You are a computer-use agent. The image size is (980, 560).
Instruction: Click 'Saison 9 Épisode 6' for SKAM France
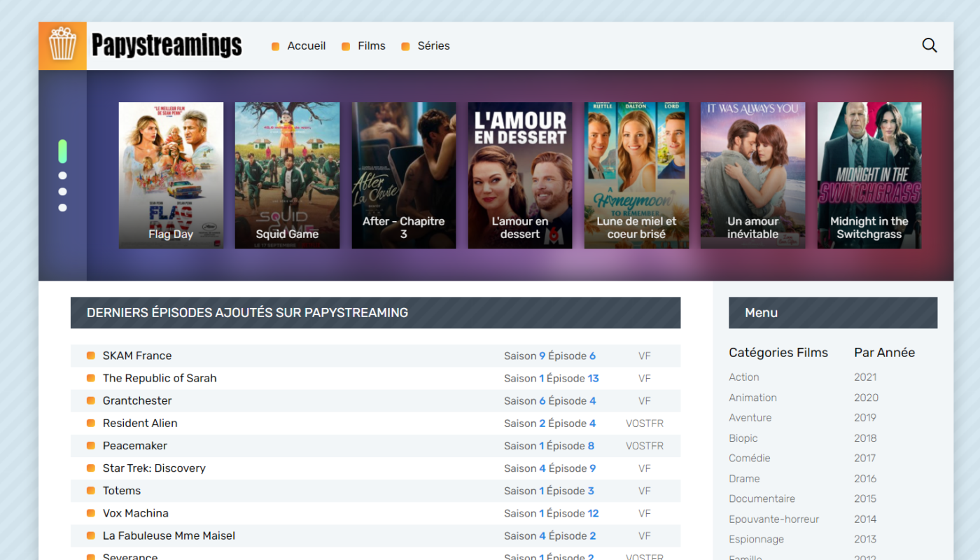coord(550,356)
